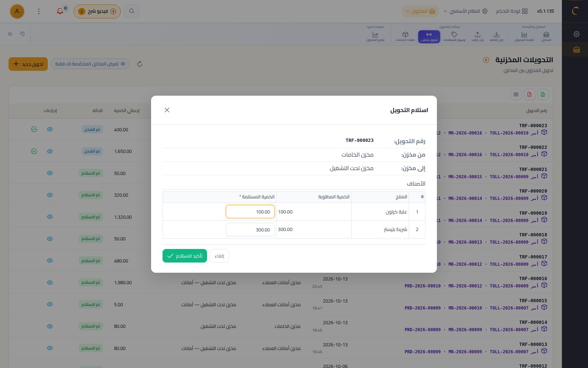View details eye icon for 1,980.00 row
This screenshot has height=368, width=588.
50,283
